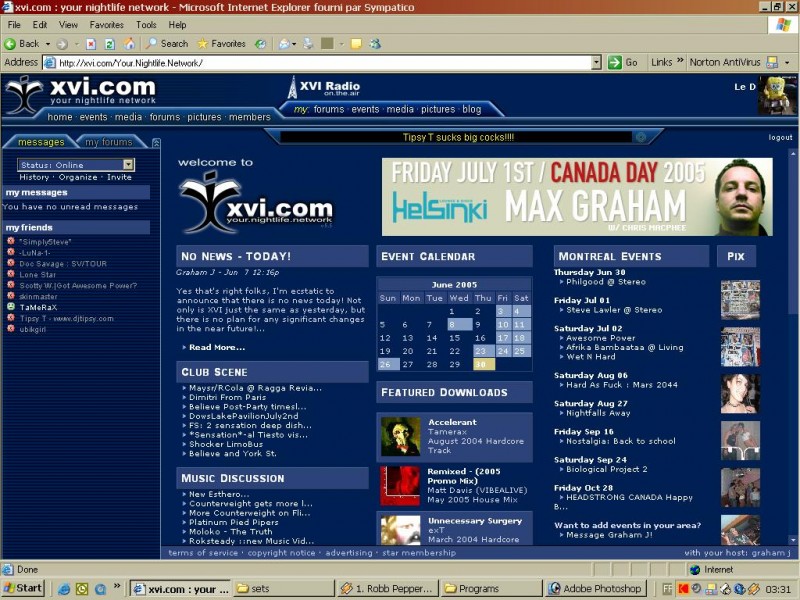Select June 30 in the event calendar
This screenshot has height=600, width=800.
[x=483, y=364]
